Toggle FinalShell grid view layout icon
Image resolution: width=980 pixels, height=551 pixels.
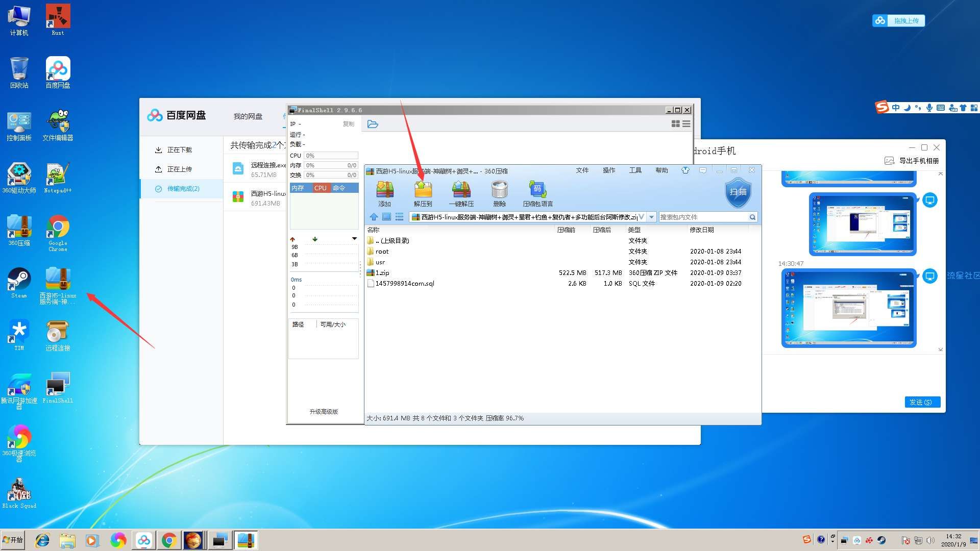[x=675, y=124]
